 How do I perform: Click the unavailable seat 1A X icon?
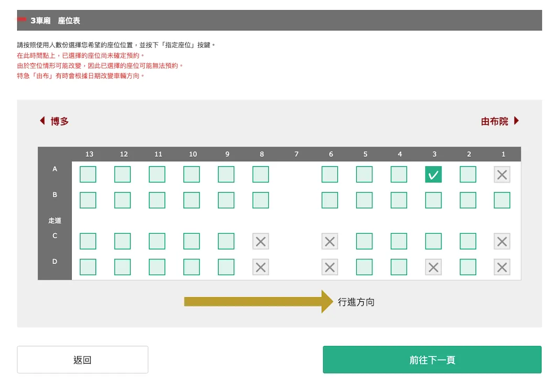pyautogui.click(x=502, y=175)
